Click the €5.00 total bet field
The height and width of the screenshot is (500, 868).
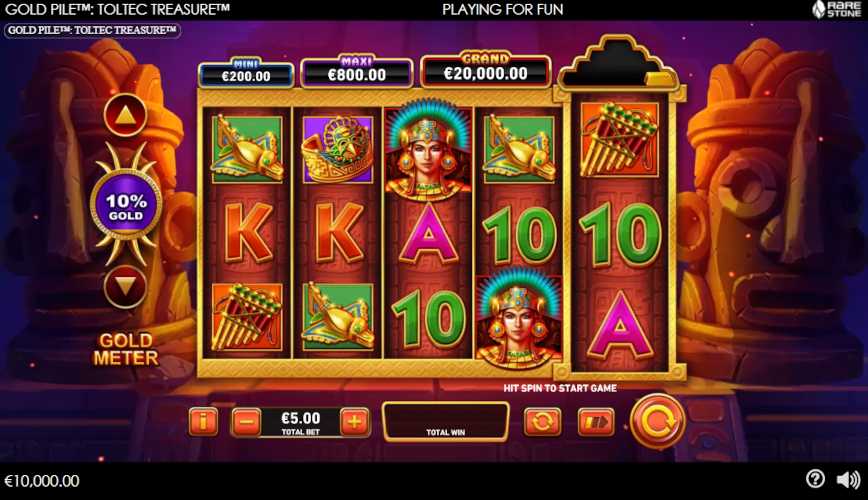click(300, 422)
